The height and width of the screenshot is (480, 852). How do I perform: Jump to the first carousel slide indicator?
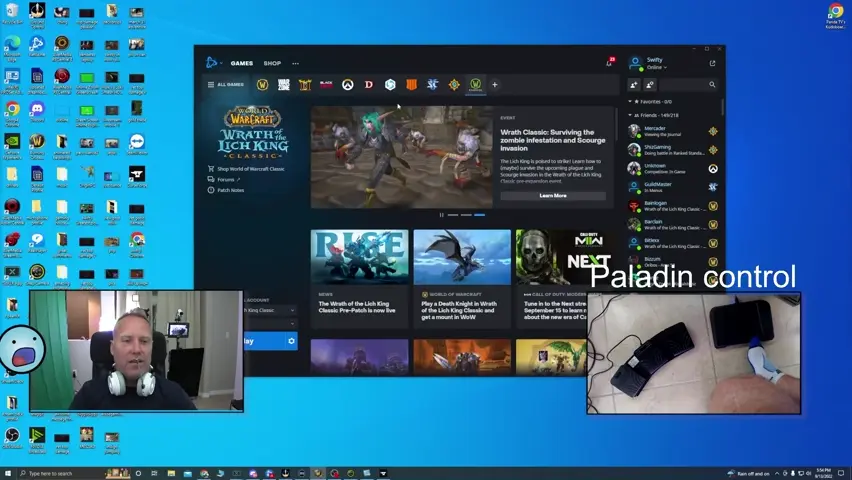[x=453, y=215]
